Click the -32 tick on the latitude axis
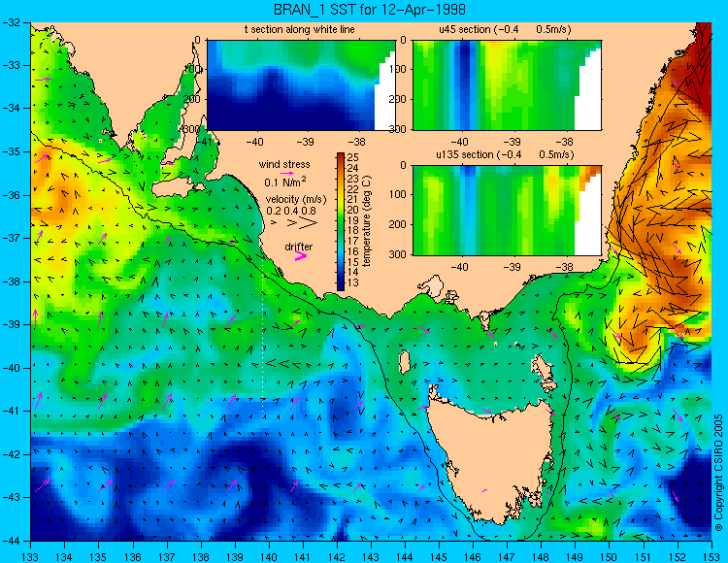The image size is (728, 563). point(11,22)
